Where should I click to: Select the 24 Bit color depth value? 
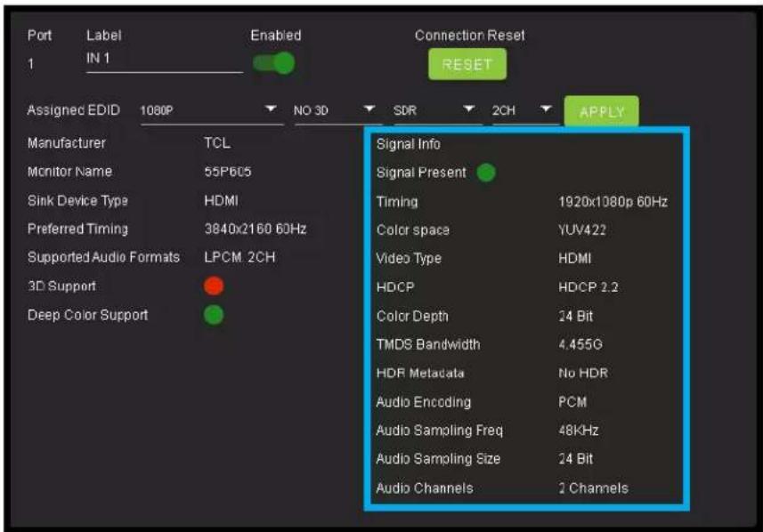click(576, 316)
